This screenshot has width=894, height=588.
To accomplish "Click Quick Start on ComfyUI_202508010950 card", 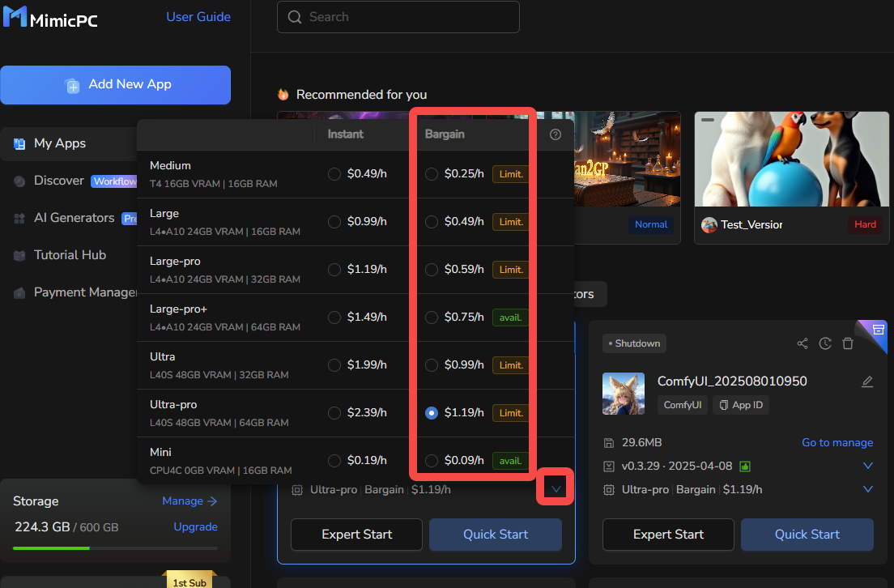I will (x=807, y=535).
